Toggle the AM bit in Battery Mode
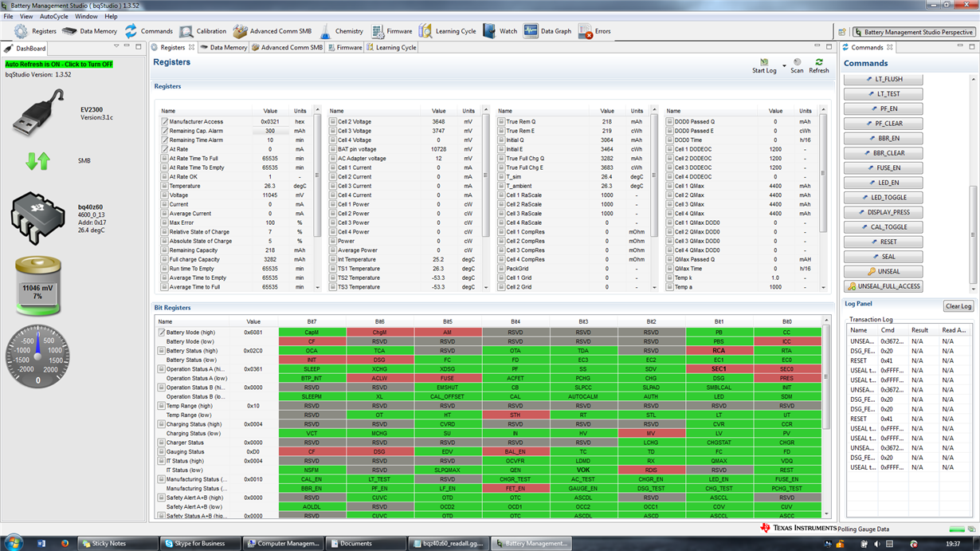 click(x=447, y=333)
